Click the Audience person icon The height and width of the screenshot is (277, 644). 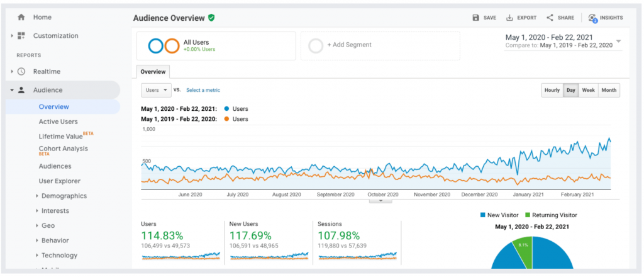[21, 90]
